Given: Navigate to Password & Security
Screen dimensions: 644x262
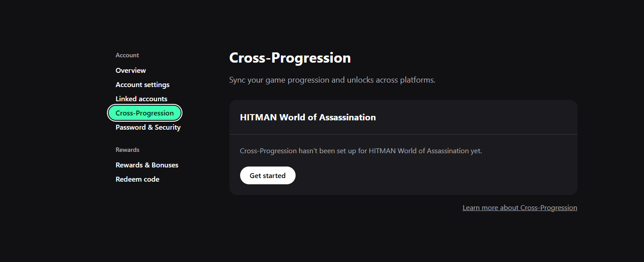Looking at the screenshot, I should (148, 127).
